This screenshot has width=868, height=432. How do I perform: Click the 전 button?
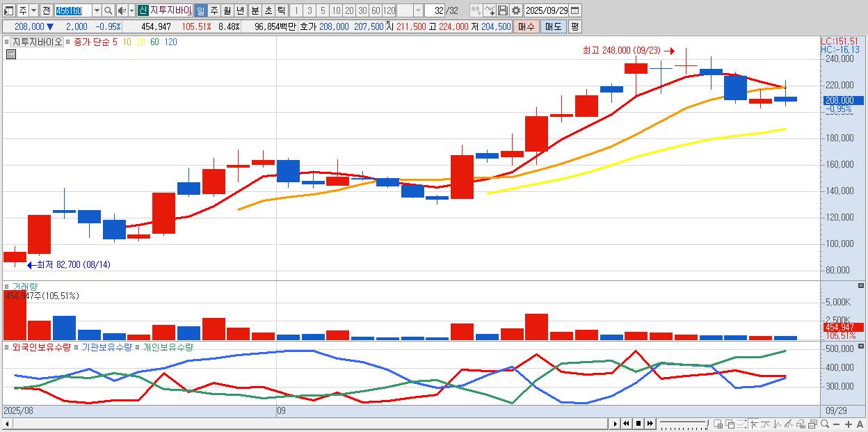pos(46,10)
